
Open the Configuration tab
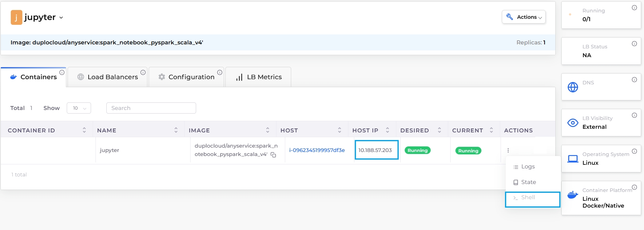[x=186, y=77]
